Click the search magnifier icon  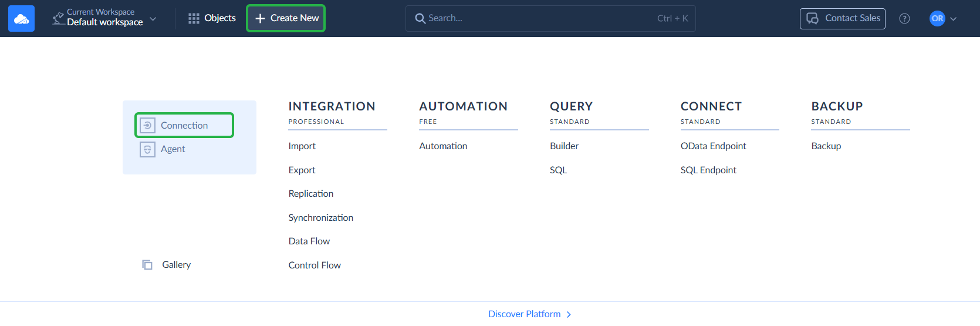420,19
